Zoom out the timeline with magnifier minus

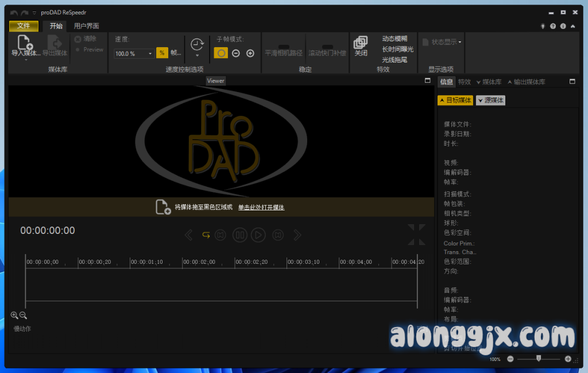tap(24, 315)
